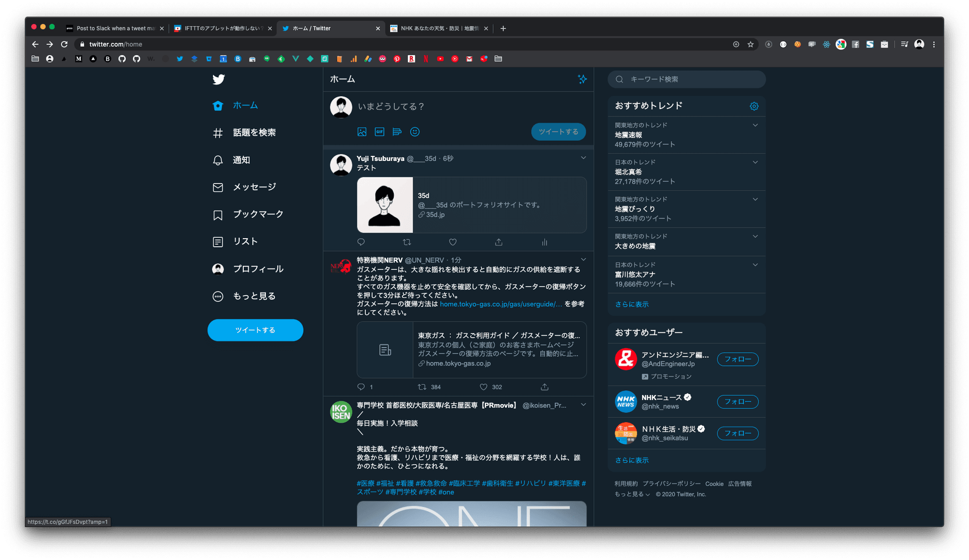The image size is (969, 560).
Task: Switch to Post to Slack browser tab
Action: point(116,28)
